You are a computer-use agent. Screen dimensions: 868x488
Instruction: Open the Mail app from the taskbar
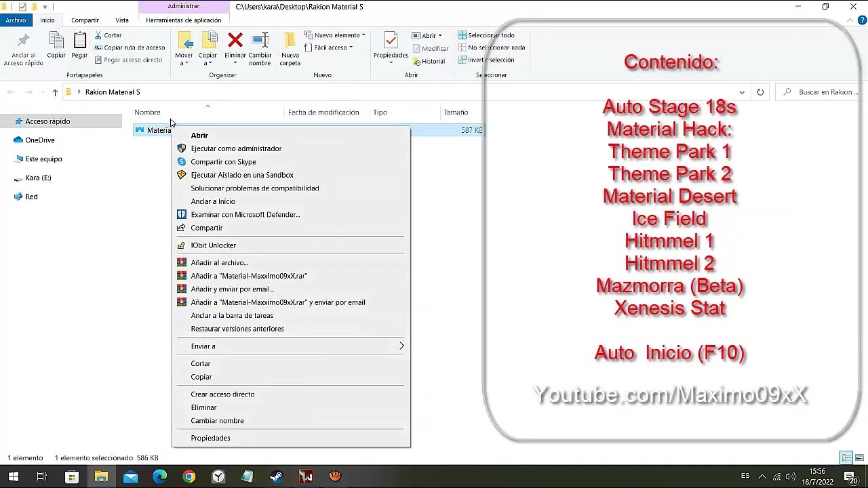pos(130,476)
